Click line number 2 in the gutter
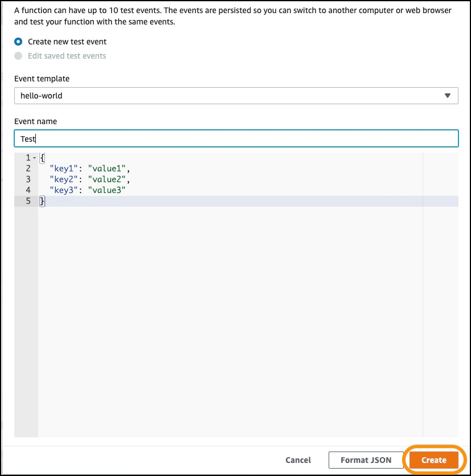This screenshot has width=471, height=476. click(x=28, y=169)
